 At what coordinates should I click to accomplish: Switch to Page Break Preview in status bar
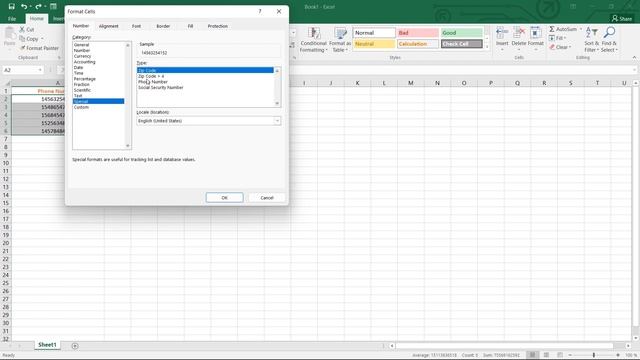coord(560,355)
